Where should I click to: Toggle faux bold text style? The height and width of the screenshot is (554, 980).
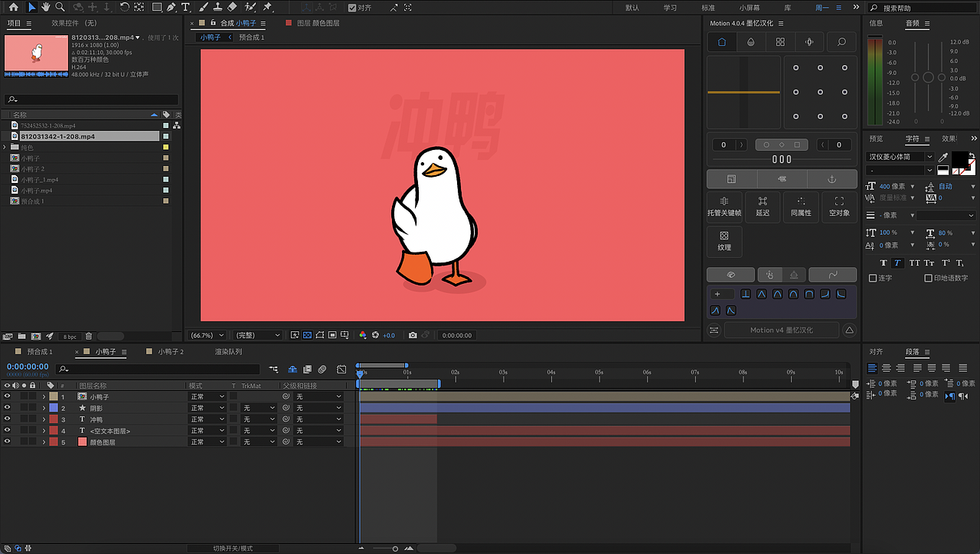883,262
